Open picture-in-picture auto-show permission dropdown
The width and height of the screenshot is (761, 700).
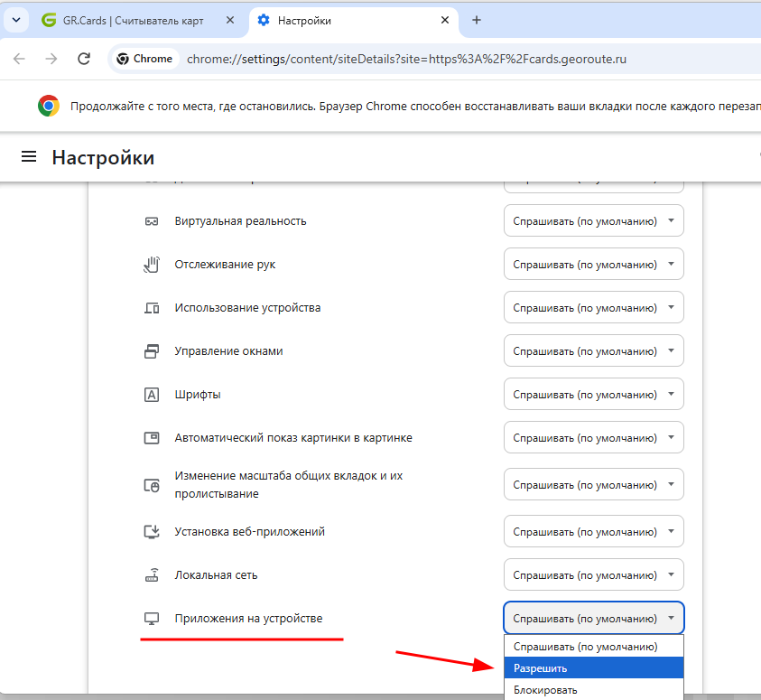(x=594, y=437)
